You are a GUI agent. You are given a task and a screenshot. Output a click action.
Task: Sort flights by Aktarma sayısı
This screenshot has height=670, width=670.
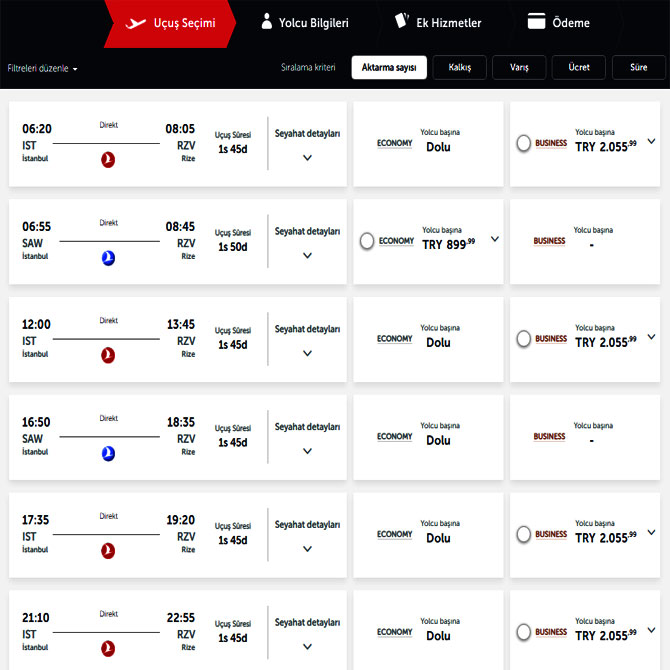[389, 68]
